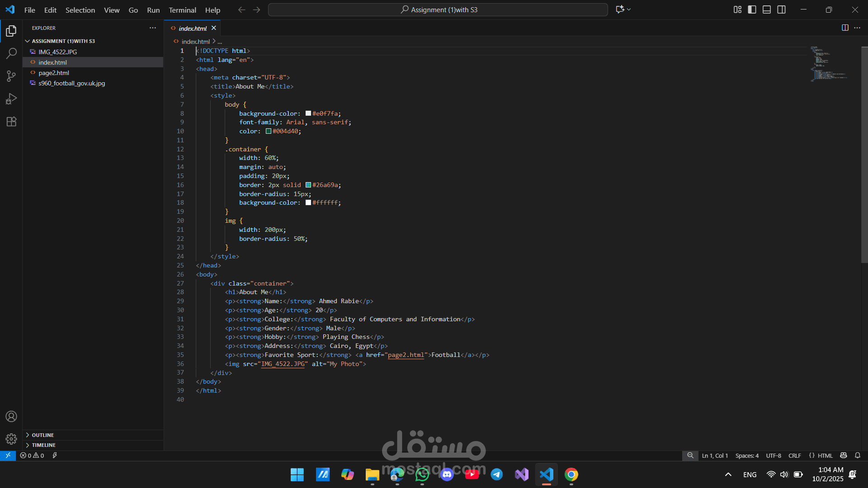The height and width of the screenshot is (488, 868).
Task: Select the index.html editor tab
Action: click(193, 28)
